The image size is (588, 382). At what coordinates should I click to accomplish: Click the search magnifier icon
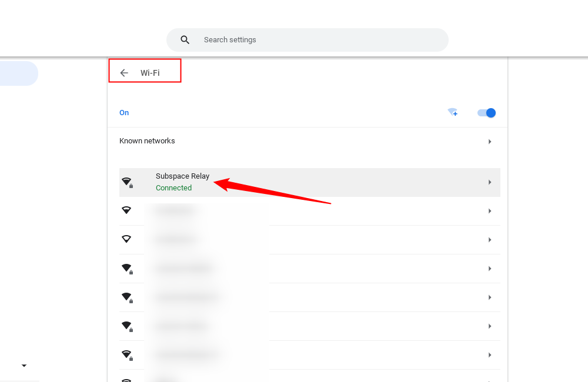(x=185, y=39)
